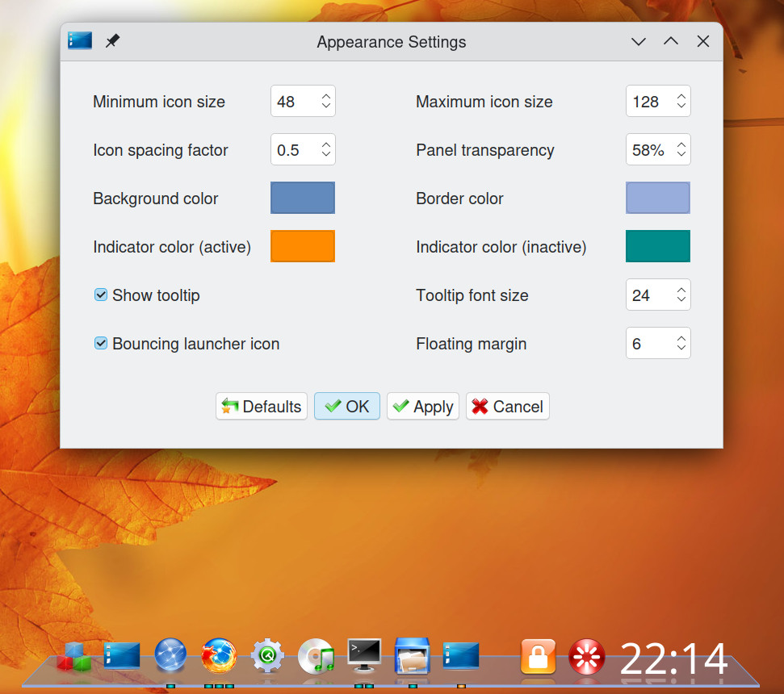Close the Appearance Settings window

pyautogui.click(x=703, y=41)
